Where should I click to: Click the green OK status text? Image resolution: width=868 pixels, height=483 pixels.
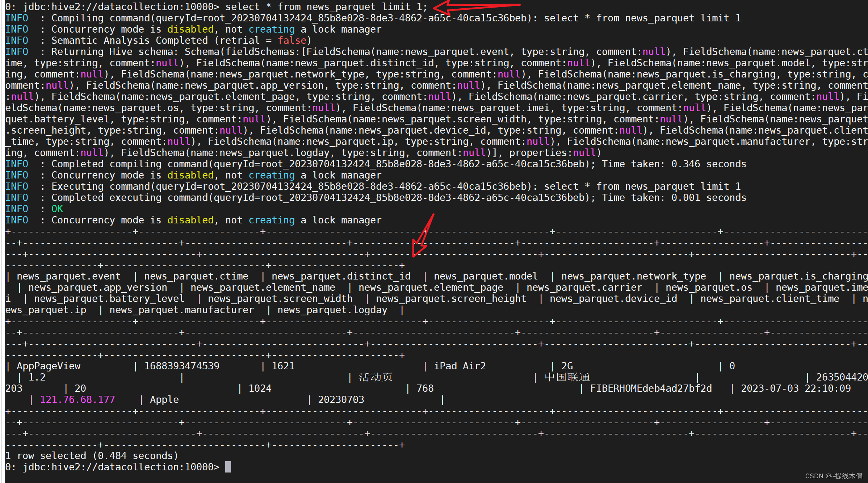57,209
